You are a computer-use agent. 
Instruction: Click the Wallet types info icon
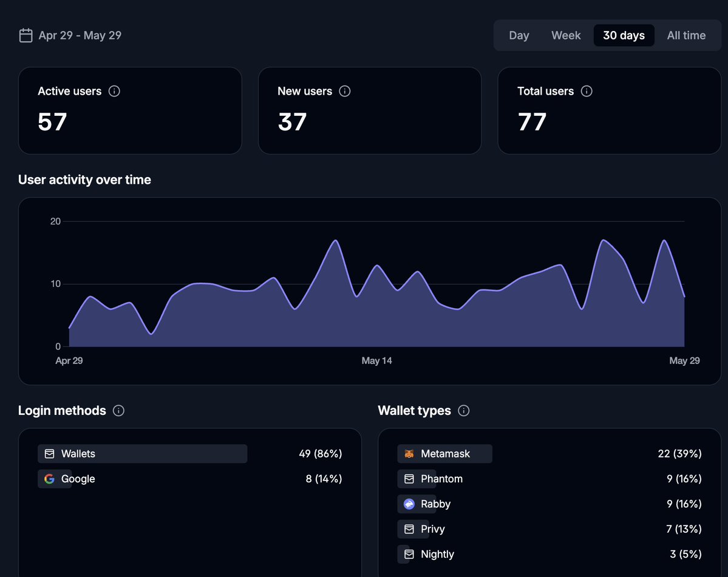pos(463,411)
